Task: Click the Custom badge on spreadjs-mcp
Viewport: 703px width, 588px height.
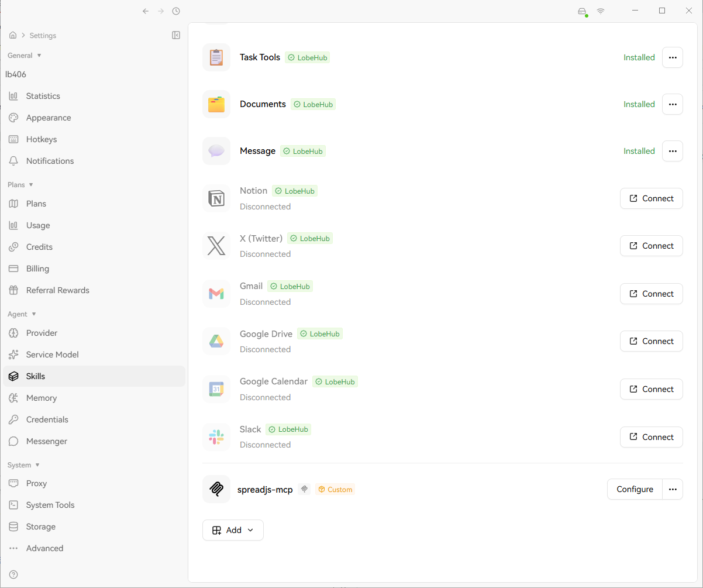Action: (x=335, y=489)
